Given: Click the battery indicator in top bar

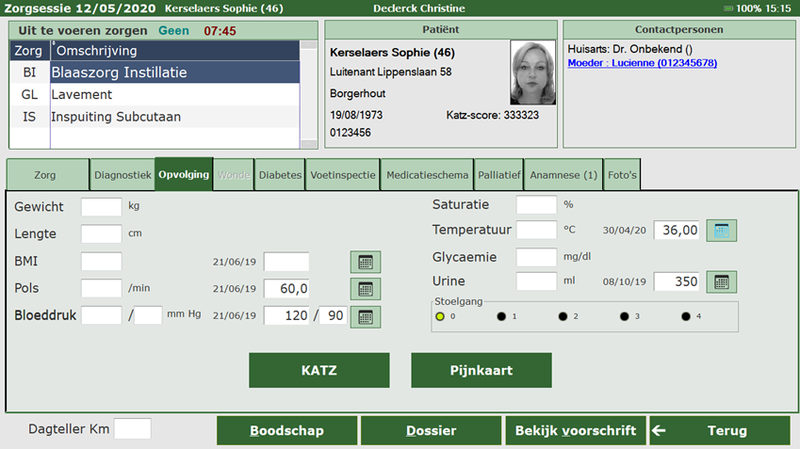Looking at the screenshot, I should tap(743, 8).
